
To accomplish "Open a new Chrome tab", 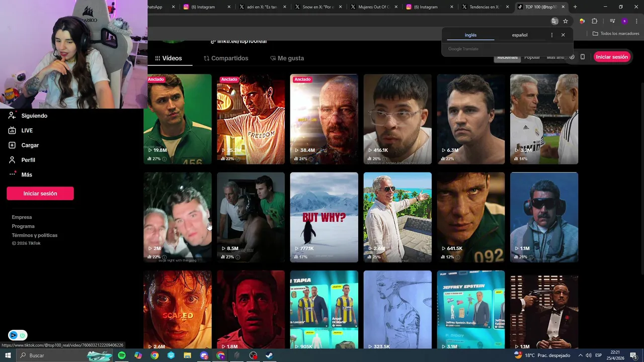I will pos(575,7).
